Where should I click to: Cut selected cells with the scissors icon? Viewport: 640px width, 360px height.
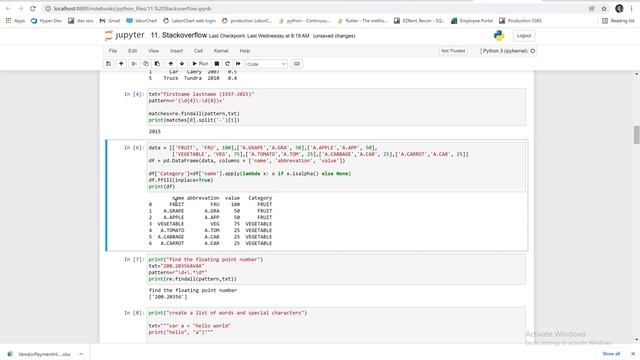(134, 64)
